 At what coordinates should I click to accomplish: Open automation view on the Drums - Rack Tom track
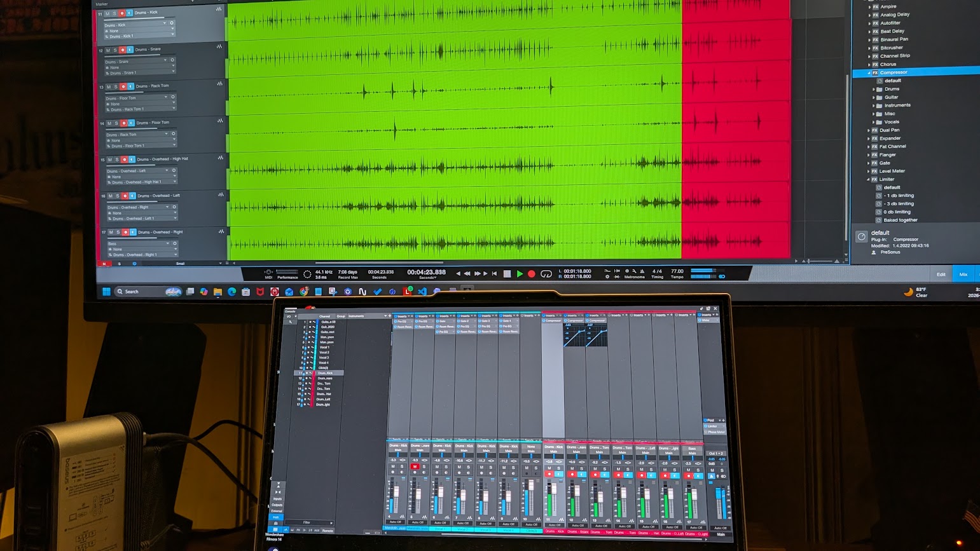point(220,83)
